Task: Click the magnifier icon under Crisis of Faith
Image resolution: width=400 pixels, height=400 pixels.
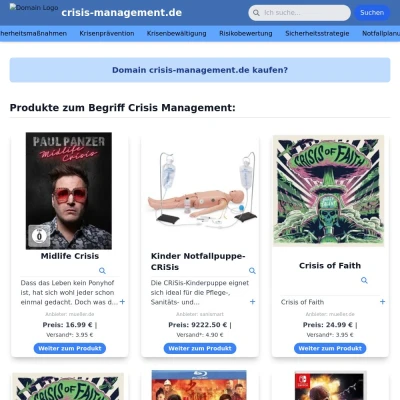Action: [364, 280]
